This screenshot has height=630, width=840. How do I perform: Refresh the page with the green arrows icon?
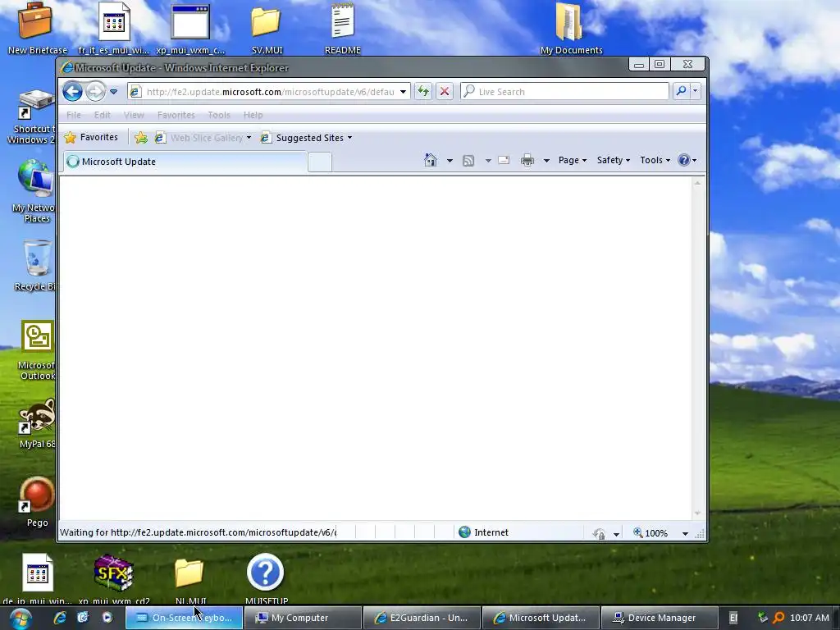click(x=423, y=92)
